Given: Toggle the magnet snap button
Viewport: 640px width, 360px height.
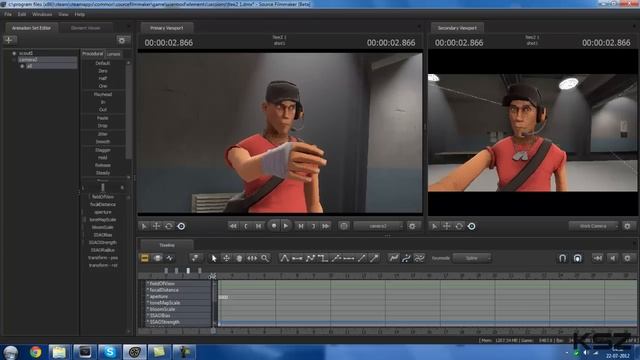Looking at the screenshot, I should (562, 258).
